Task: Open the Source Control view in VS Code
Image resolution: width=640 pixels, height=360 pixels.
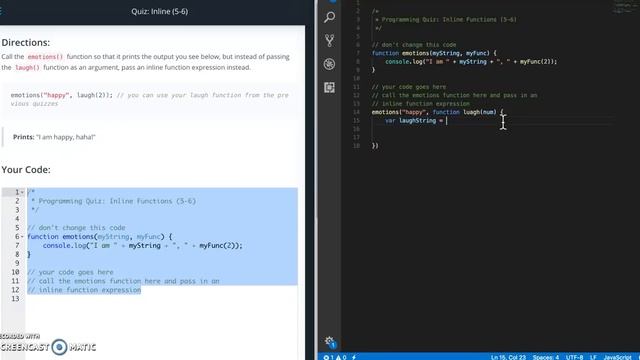Action: click(x=329, y=40)
